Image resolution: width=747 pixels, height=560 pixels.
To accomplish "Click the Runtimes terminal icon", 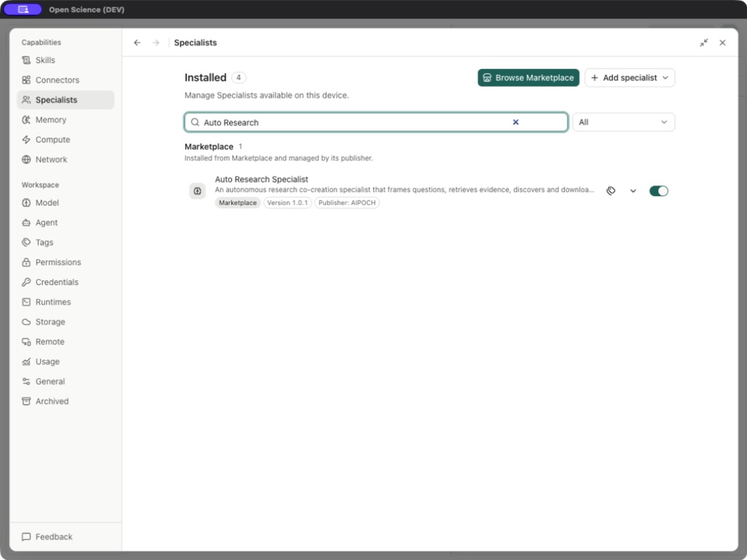I will 26,302.
